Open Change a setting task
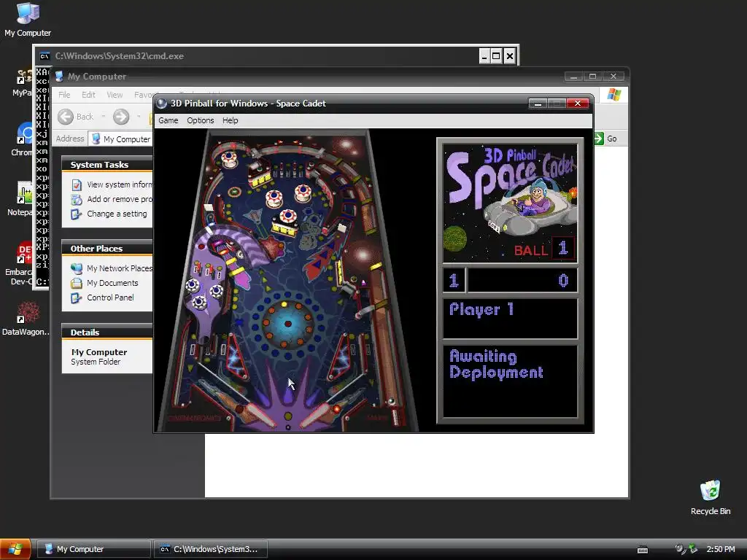Viewport: 747px width, 560px height. coord(117,214)
